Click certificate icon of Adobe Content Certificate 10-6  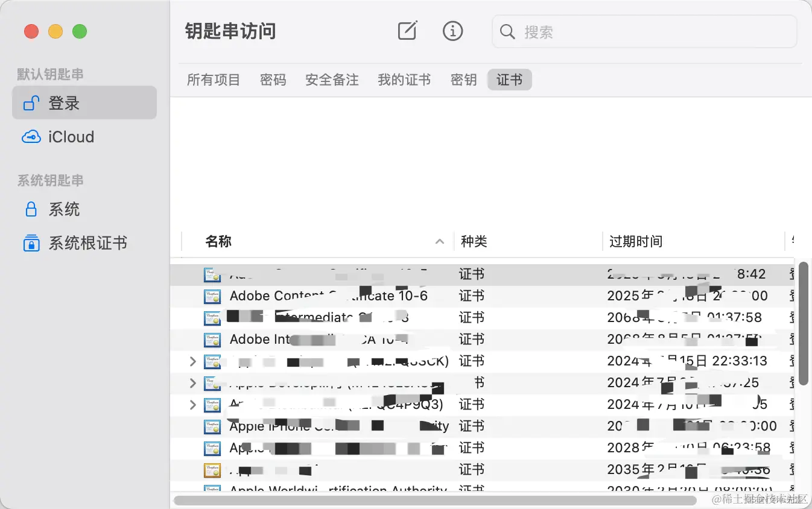(212, 296)
